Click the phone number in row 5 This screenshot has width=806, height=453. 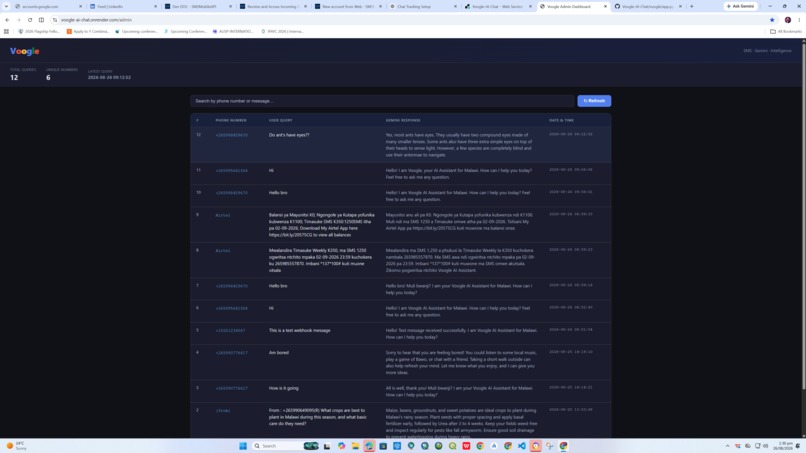(230, 331)
